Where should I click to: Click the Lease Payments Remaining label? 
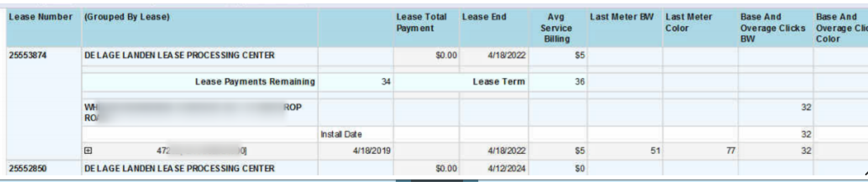[x=255, y=82]
